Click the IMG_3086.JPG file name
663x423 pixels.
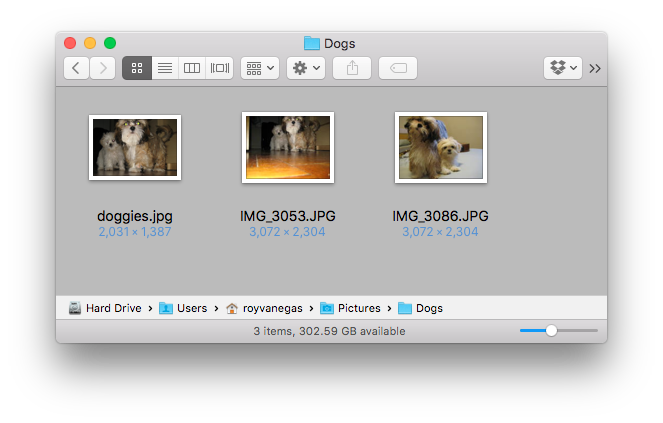441,216
